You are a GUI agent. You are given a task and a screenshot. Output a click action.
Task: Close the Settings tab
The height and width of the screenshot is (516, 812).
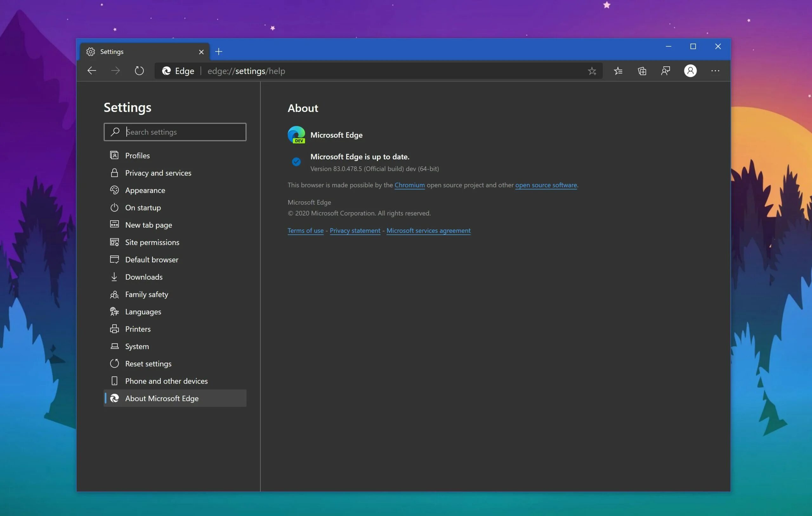[201, 52]
